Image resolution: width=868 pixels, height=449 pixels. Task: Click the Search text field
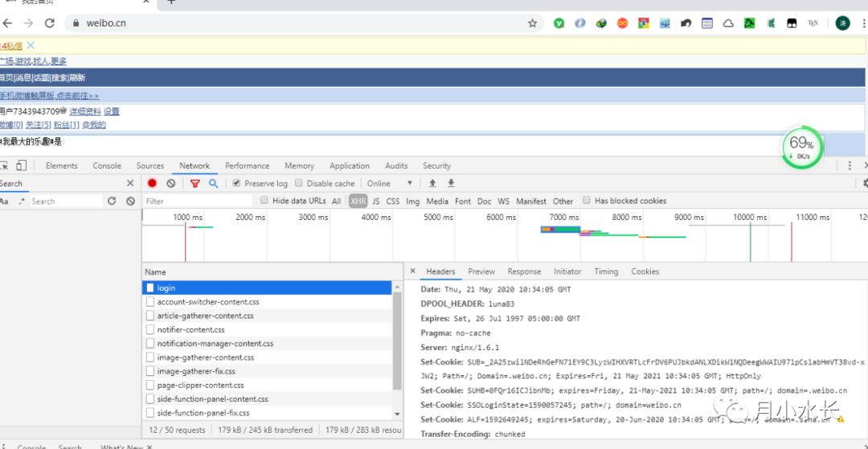click(x=65, y=202)
